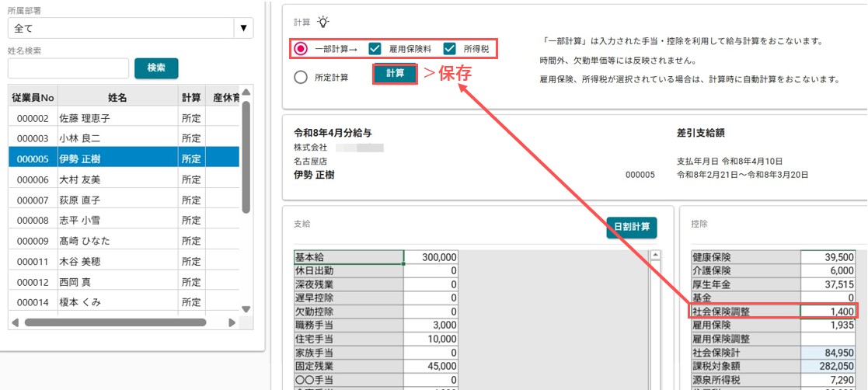Toggle the 所得税 checkbox
The image size is (868, 390).
(x=450, y=49)
